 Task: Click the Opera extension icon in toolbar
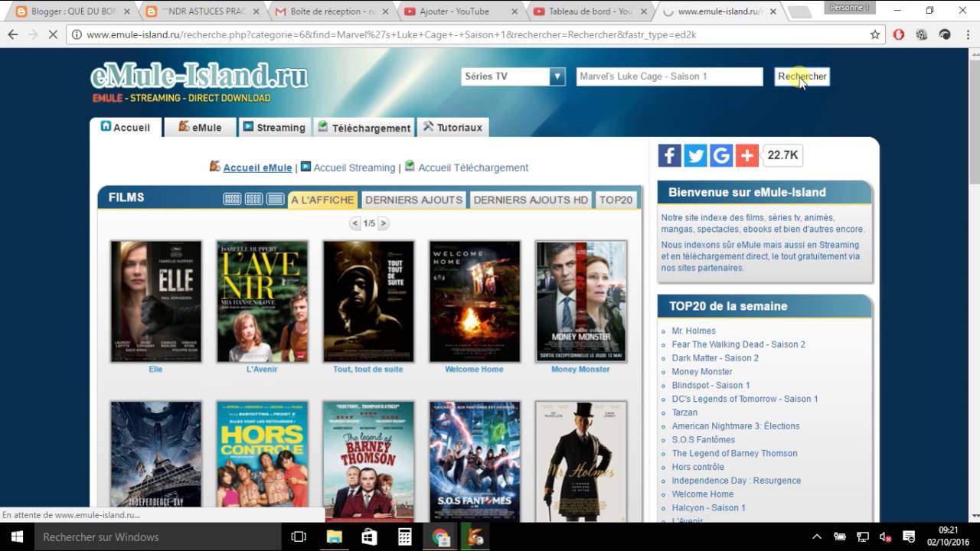[899, 34]
